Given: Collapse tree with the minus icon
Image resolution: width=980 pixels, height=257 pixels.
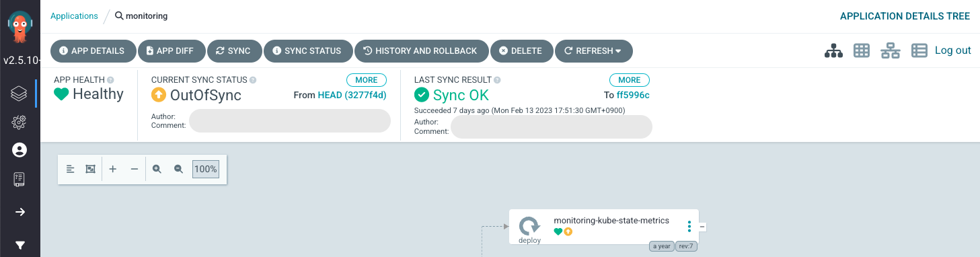Looking at the screenshot, I should click(x=135, y=170).
